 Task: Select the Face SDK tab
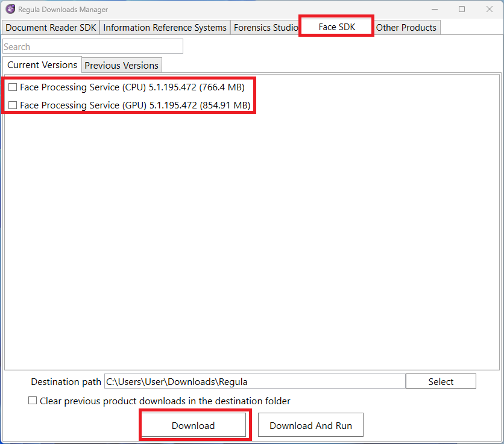pyautogui.click(x=336, y=27)
